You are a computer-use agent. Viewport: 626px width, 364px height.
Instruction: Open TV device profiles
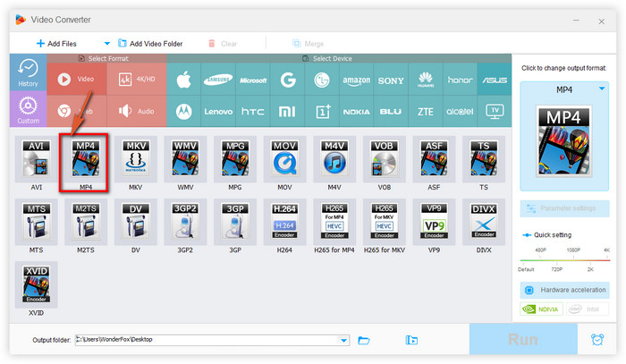coord(495,112)
